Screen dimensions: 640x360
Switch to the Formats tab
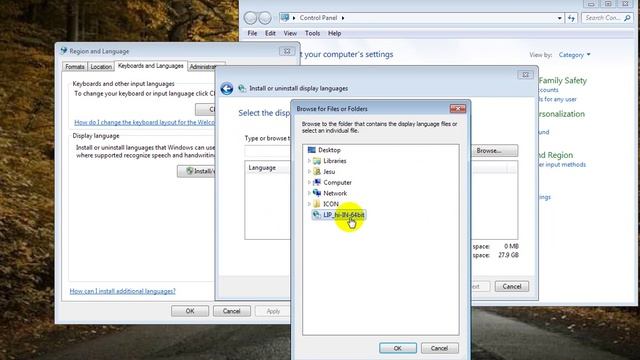75,67
